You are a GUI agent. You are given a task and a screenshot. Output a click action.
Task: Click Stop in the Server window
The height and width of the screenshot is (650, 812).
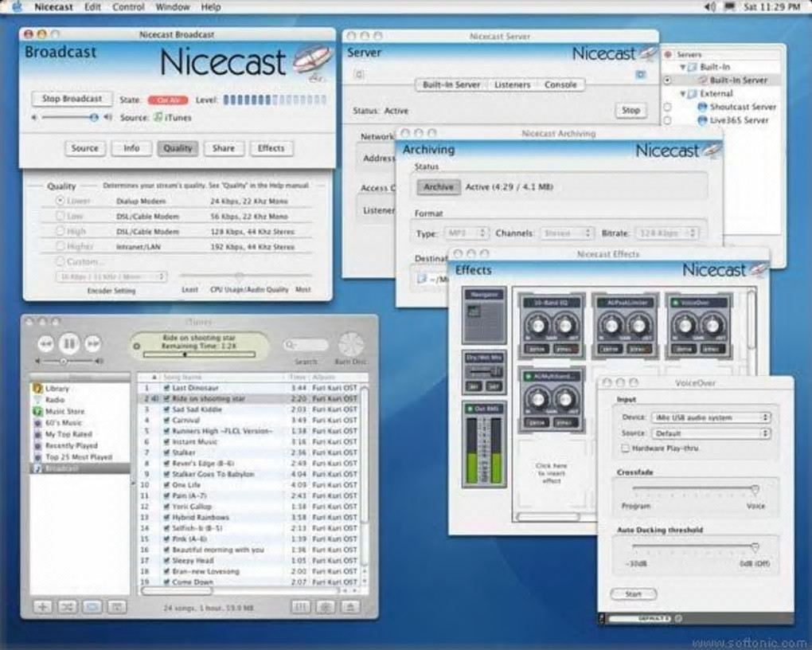pyautogui.click(x=630, y=110)
